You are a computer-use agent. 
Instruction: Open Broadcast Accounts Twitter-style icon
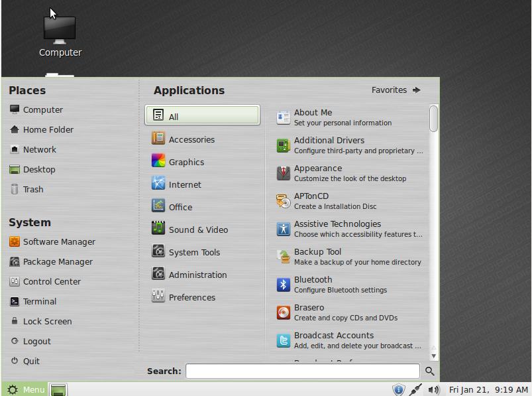coord(284,340)
